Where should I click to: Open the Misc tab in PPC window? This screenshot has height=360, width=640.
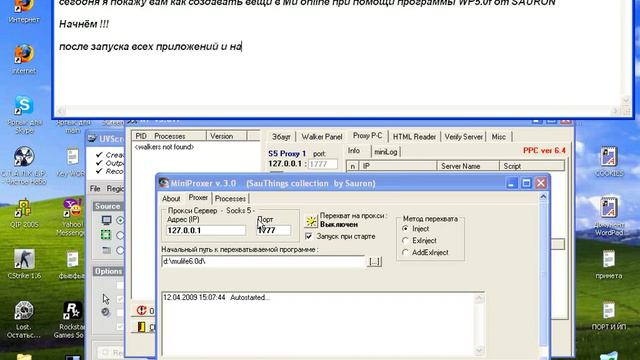[x=499, y=137]
